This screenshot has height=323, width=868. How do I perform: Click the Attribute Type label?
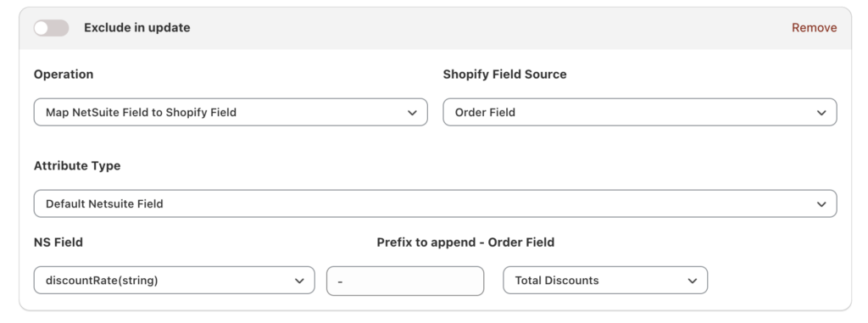tap(77, 165)
